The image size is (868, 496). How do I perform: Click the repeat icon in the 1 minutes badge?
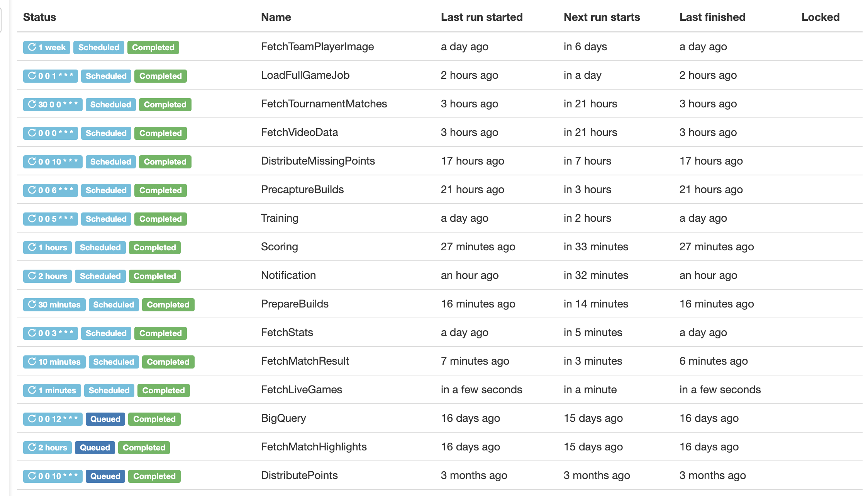click(32, 390)
